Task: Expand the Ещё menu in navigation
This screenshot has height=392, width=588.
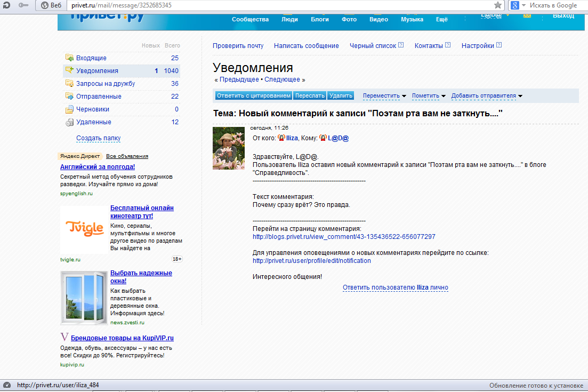Action: point(441,19)
